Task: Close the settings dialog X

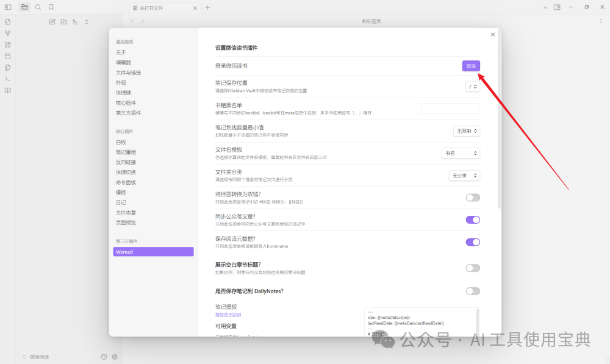Action: click(x=493, y=35)
